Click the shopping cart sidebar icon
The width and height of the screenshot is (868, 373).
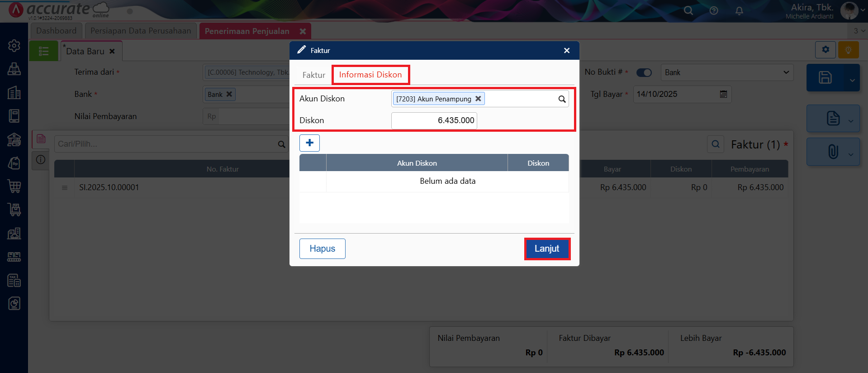click(14, 186)
